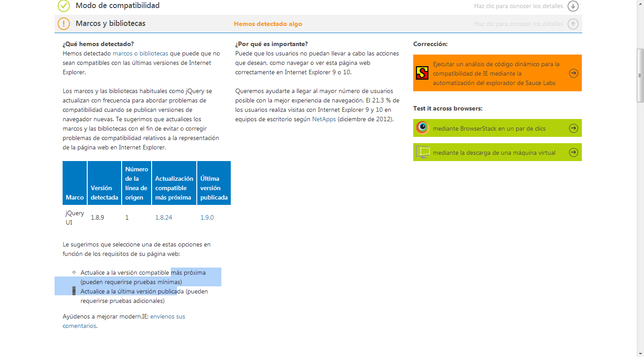Expand Modo de compatibilidad details with down arrow
644x357 pixels.
[x=573, y=6]
